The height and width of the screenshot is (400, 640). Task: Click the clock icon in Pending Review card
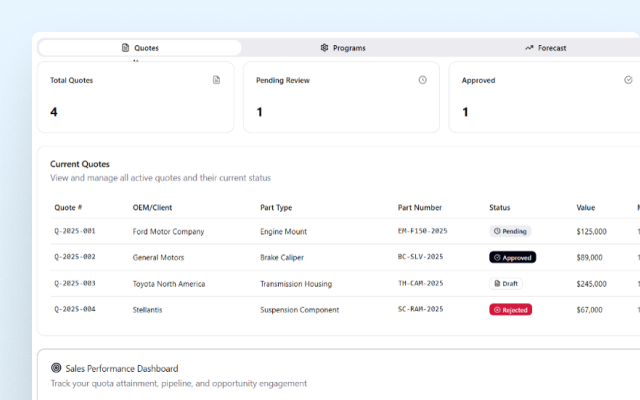pos(422,80)
